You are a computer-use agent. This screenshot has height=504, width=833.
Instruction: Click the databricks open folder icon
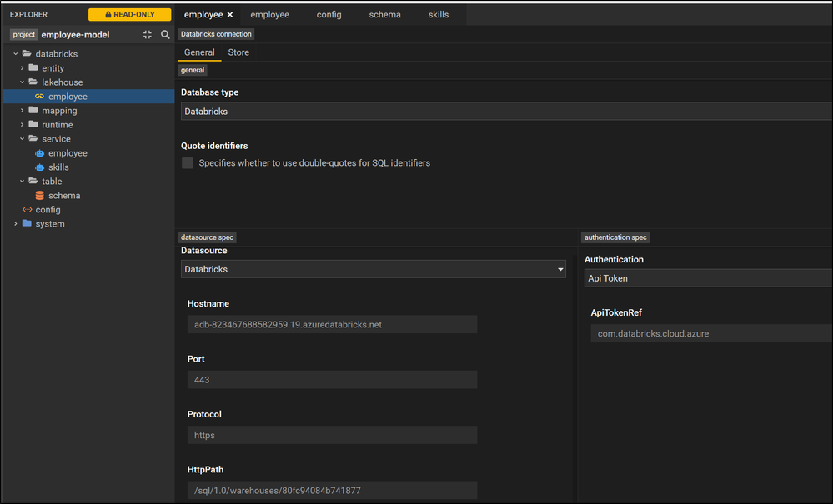[x=27, y=53]
